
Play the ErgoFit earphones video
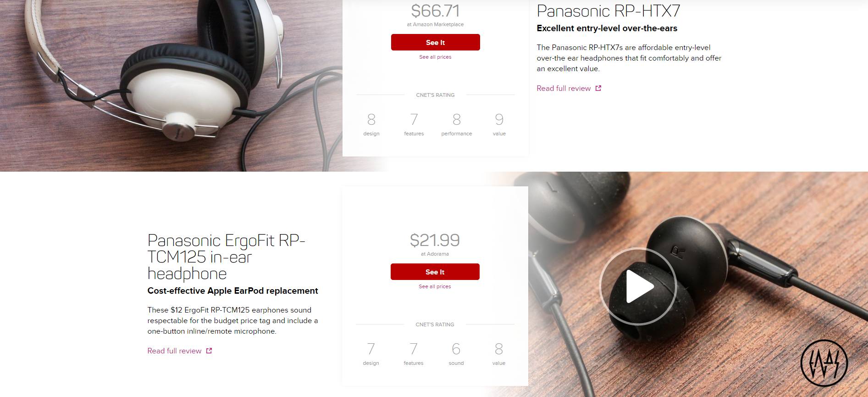tap(638, 286)
